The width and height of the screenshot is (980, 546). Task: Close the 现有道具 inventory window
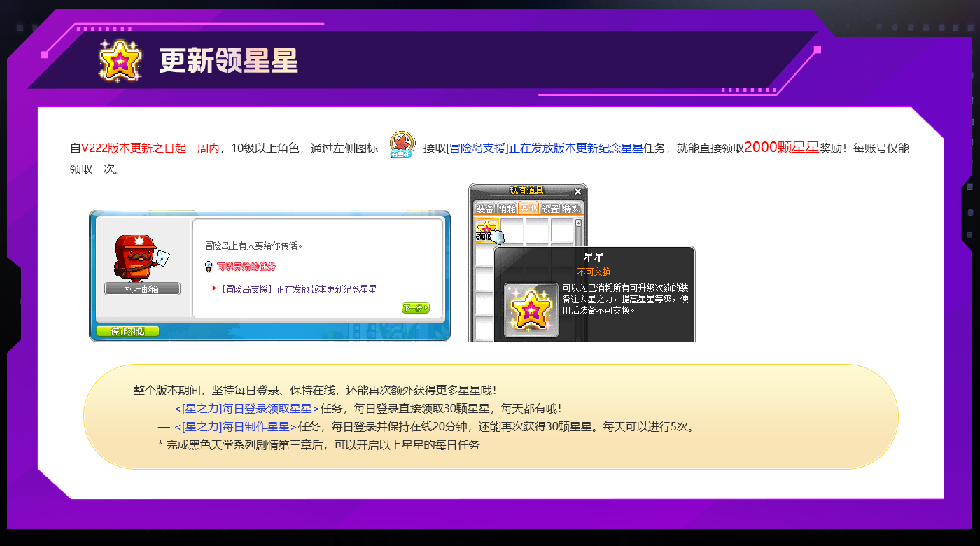(577, 191)
